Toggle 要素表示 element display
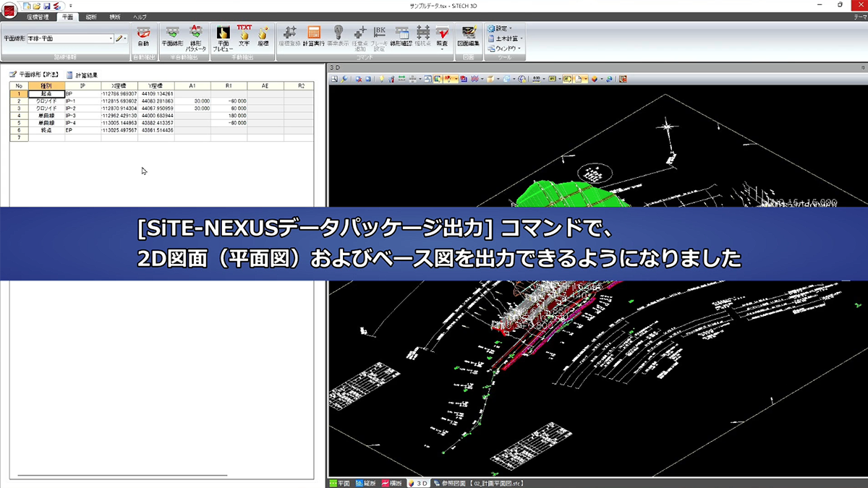Viewport: 868px width, 488px height. pos(337,35)
